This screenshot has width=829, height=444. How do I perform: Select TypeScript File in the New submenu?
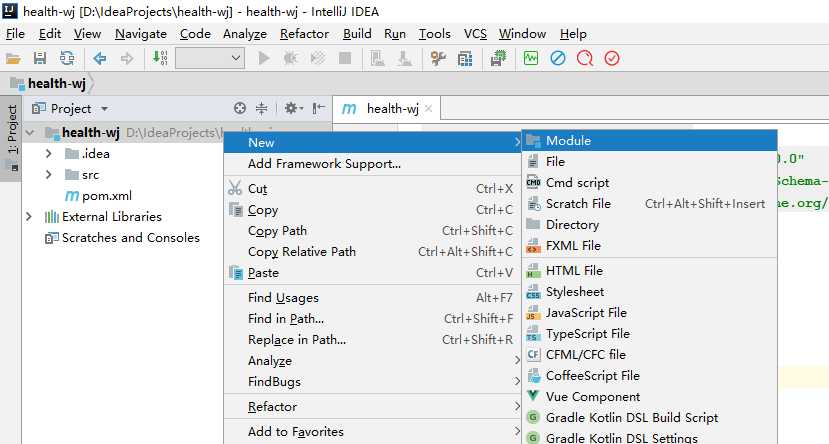coord(649,334)
